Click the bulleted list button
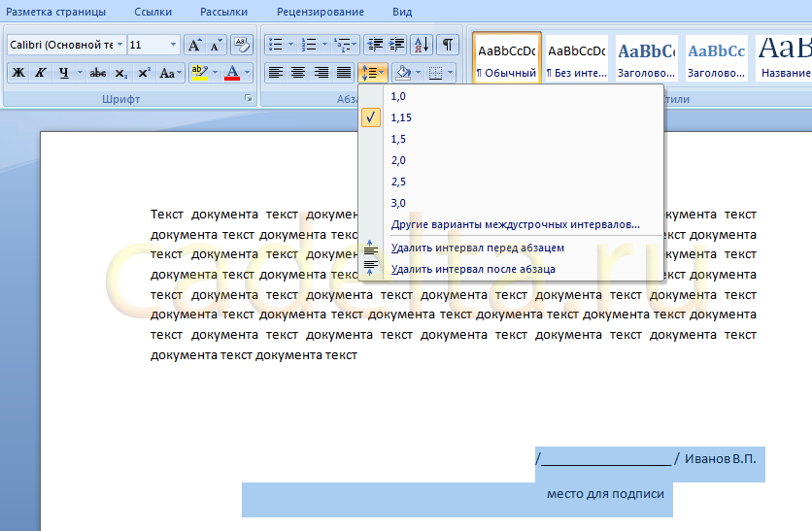The image size is (812, 531). pos(276,45)
